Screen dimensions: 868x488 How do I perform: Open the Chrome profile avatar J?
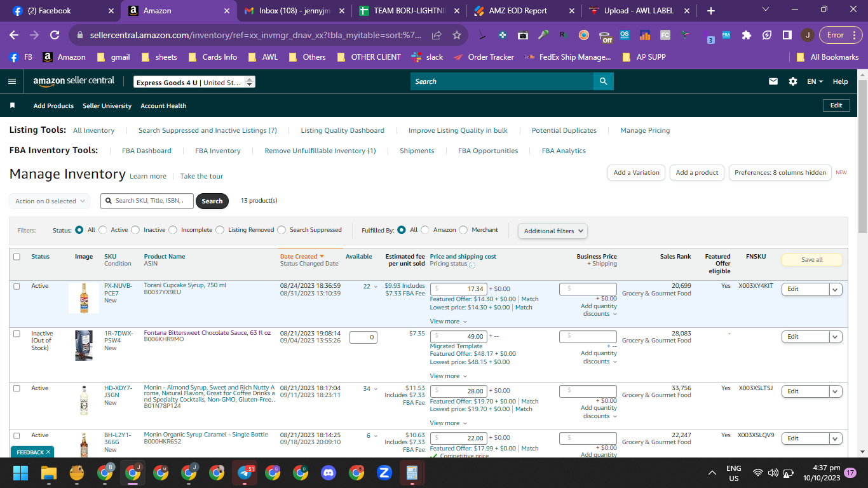(807, 35)
